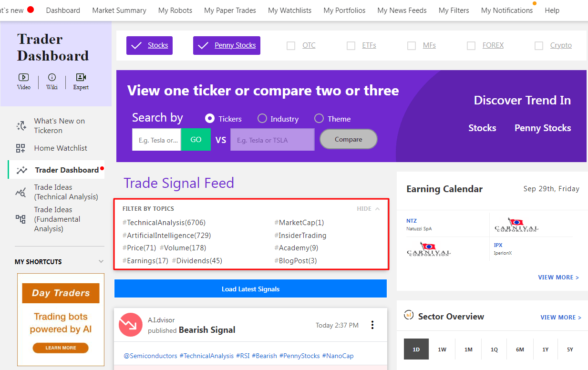
Task: Select the 1W sector overview period
Action: pos(442,349)
